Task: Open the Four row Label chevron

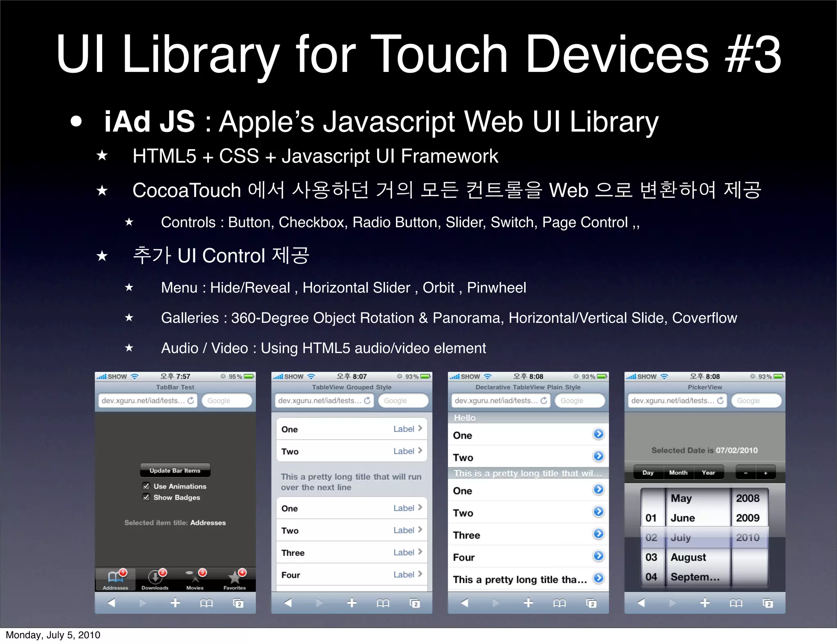Action: click(x=420, y=574)
